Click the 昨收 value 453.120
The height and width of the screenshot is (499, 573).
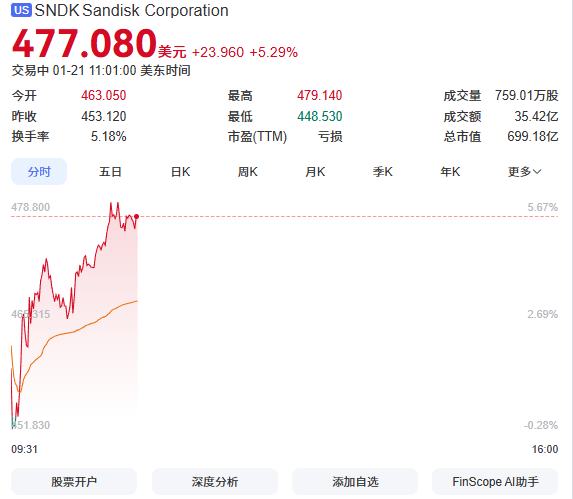(x=103, y=117)
